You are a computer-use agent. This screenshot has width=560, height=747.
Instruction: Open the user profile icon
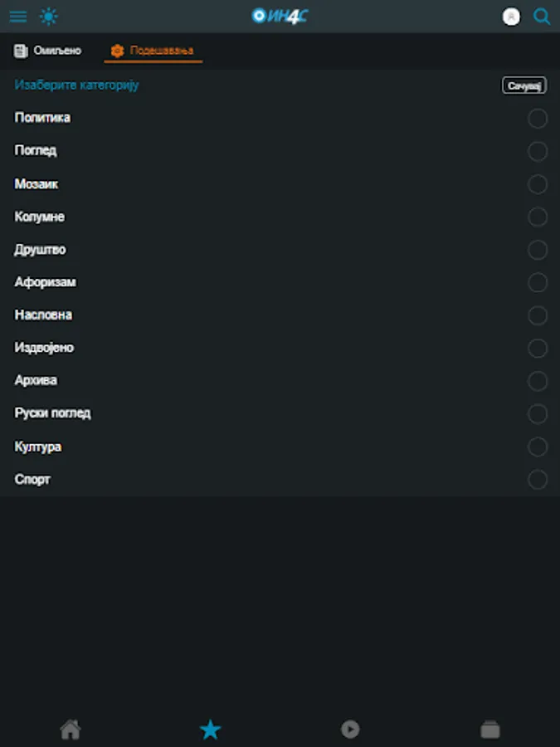[x=512, y=17]
